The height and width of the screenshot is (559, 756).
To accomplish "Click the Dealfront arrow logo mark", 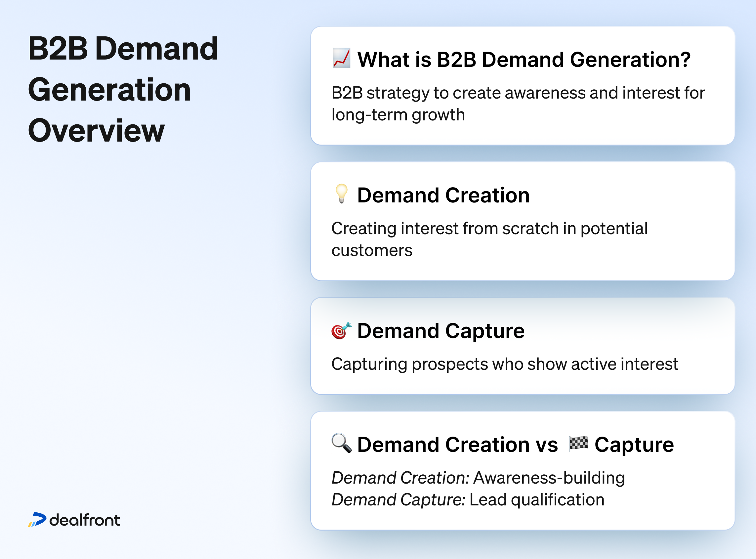I will pyautogui.click(x=37, y=520).
